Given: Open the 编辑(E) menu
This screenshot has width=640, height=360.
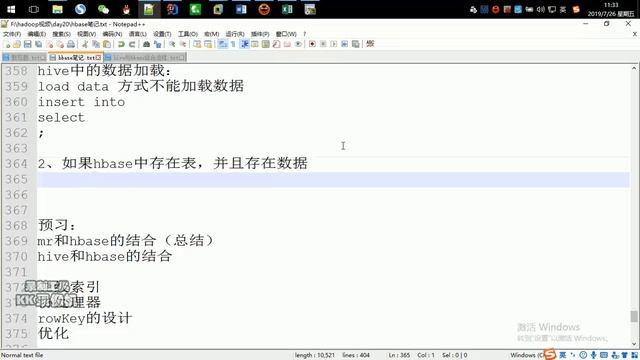Looking at the screenshot, I should [x=37, y=34].
